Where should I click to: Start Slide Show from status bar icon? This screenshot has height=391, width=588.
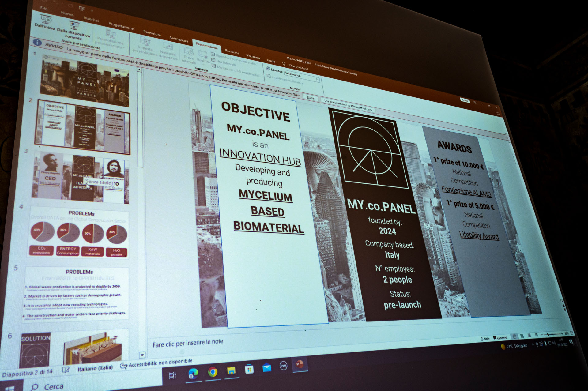pos(536,335)
